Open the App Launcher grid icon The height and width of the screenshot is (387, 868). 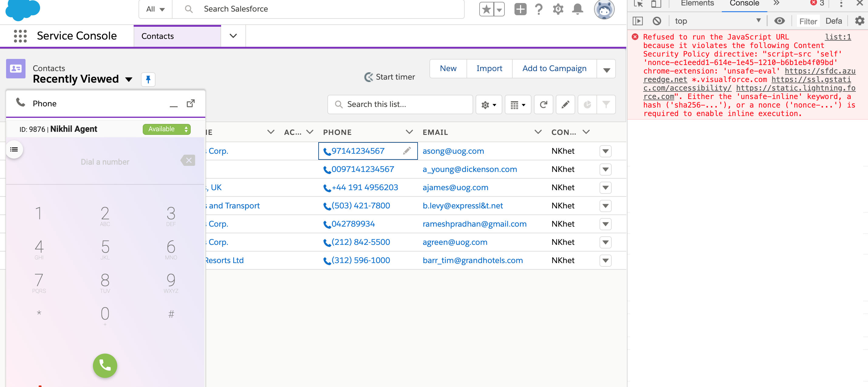point(20,36)
